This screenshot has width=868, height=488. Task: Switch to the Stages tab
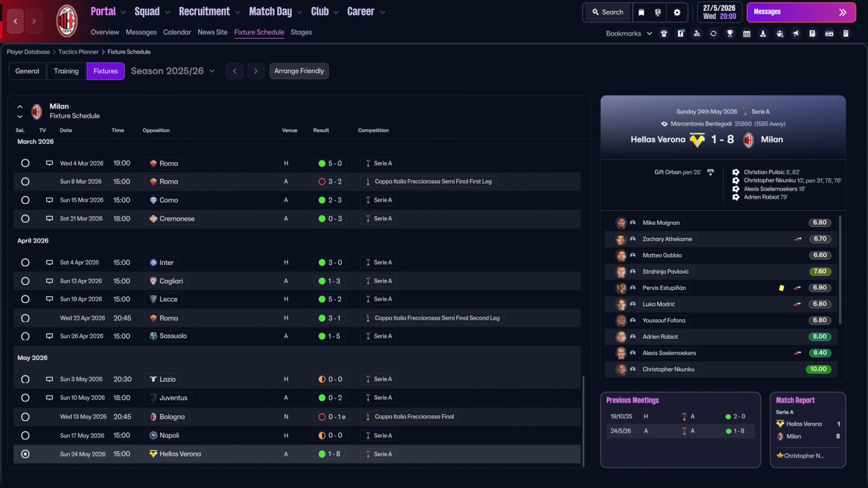[301, 33]
